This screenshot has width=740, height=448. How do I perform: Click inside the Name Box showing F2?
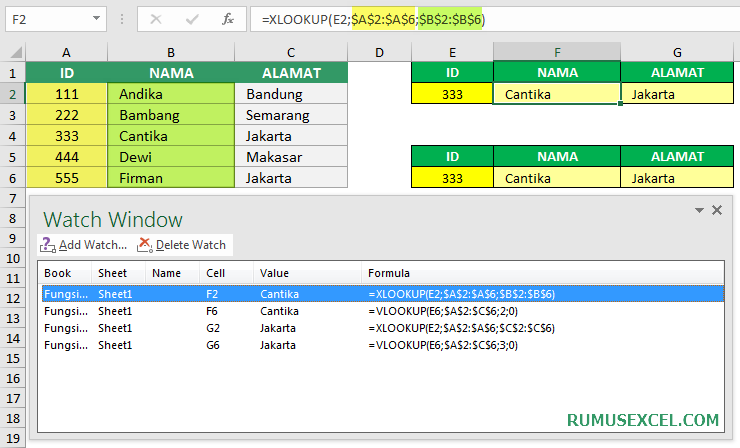tap(47, 19)
